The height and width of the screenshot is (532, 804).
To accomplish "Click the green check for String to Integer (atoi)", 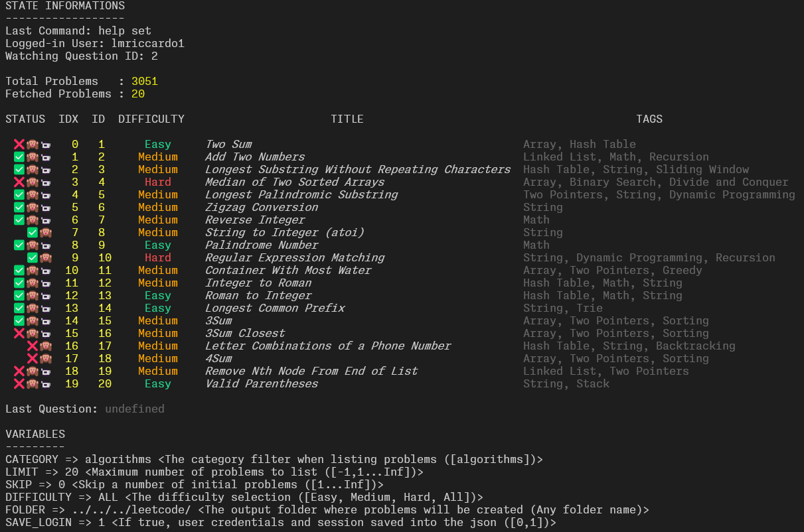I will pyautogui.click(x=32, y=232).
